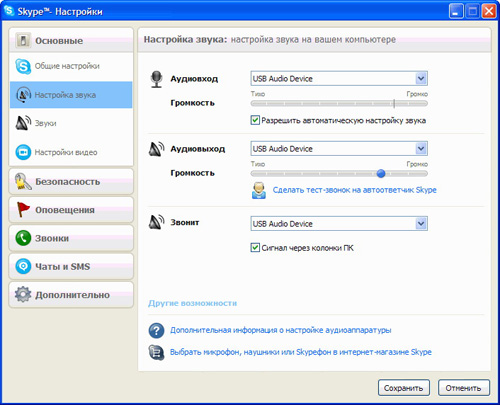Click the chat bubble icon on Чаты и SMS
Screen dimensions: 500x405
pyautogui.click(x=23, y=266)
